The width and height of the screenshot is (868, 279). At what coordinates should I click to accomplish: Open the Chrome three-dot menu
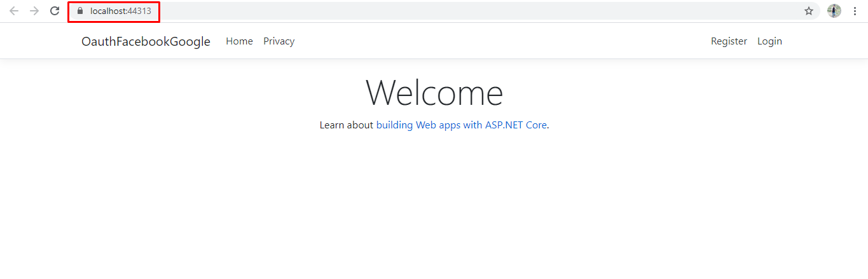click(x=855, y=11)
